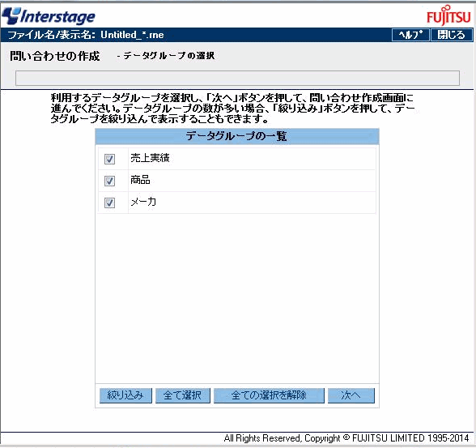The image size is (476, 448).
Task: Toggle the 商品 checkbox
Action: [109, 181]
